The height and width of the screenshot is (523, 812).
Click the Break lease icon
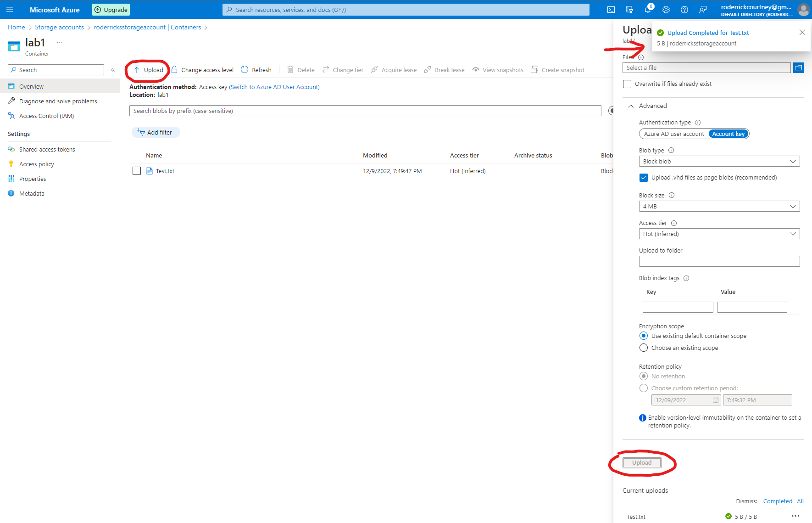click(x=429, y=69)
